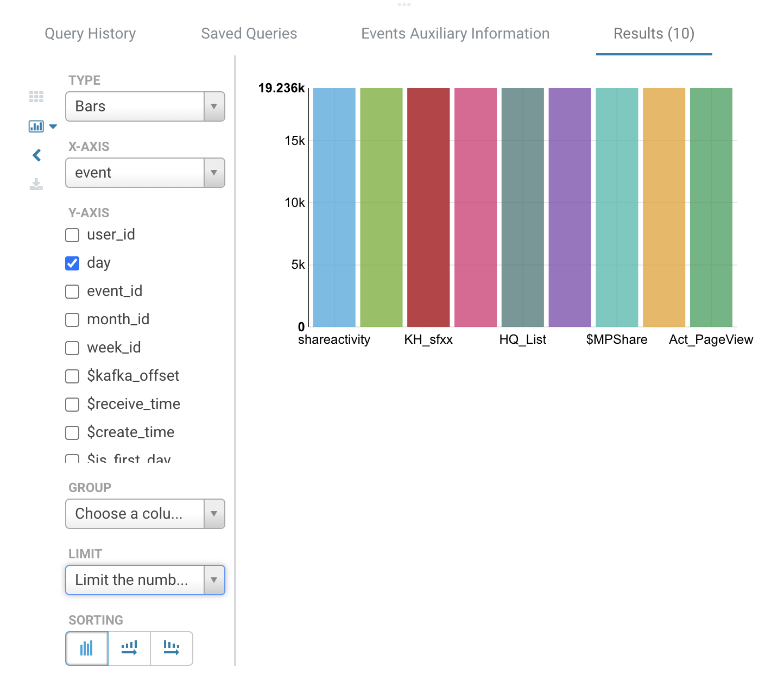The height and width of the screenshot is (693, 784).
Task: Switch to table view using the grid icon
Action: [36, 97]
